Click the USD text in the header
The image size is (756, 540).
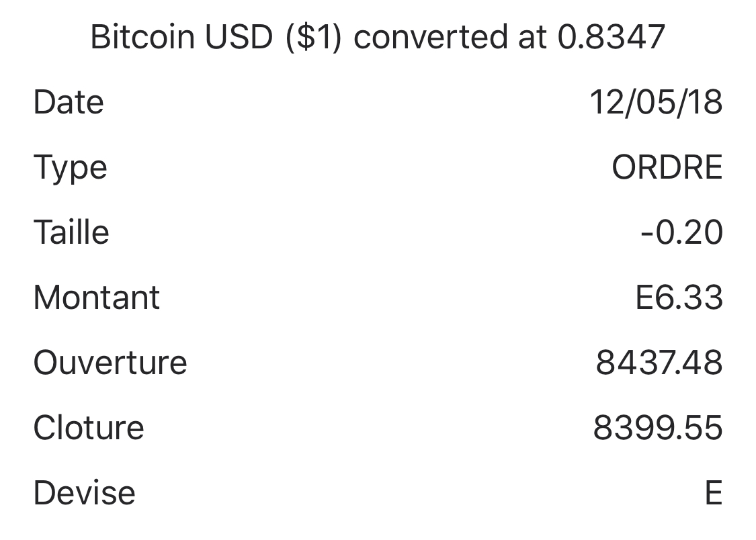[239, 37]
